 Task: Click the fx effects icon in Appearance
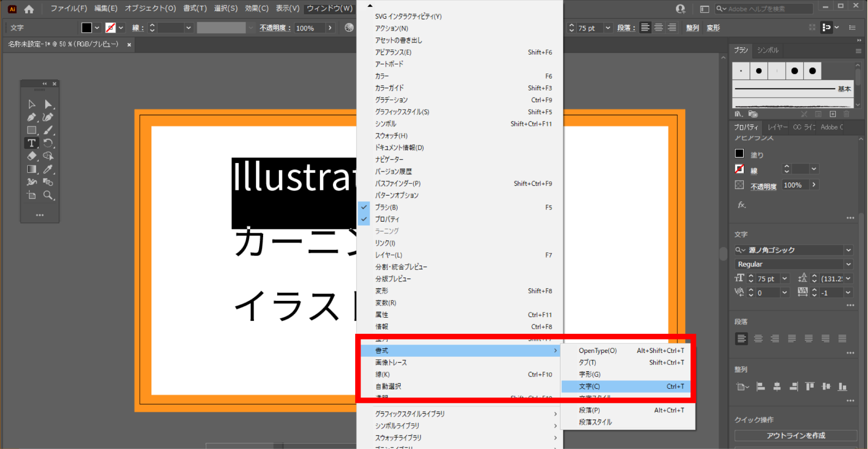click(x=742, y=205)
